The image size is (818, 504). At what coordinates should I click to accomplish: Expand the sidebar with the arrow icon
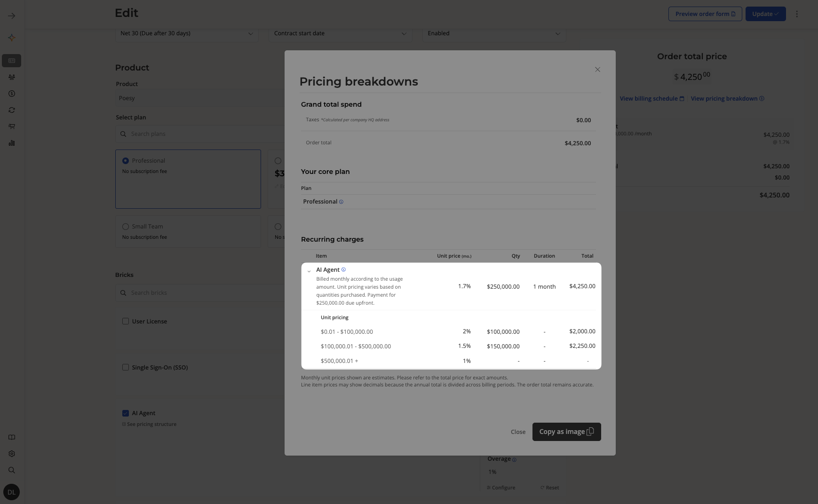pos(12,16)
